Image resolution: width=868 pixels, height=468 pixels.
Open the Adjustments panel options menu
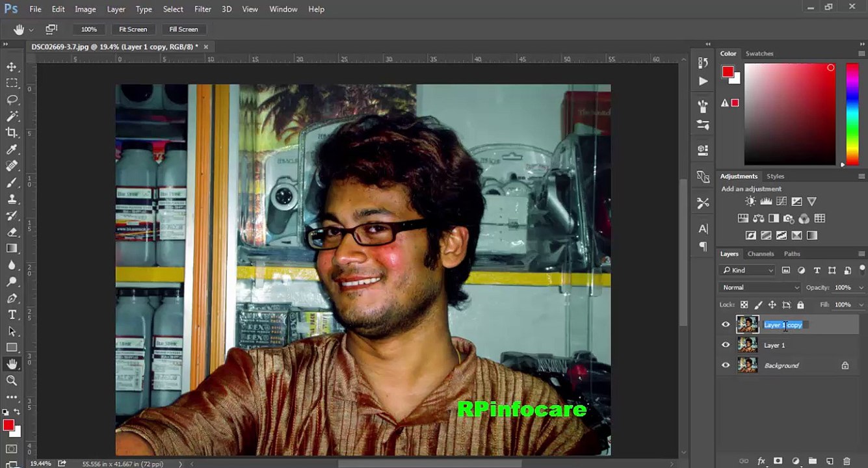coord(861,176)
